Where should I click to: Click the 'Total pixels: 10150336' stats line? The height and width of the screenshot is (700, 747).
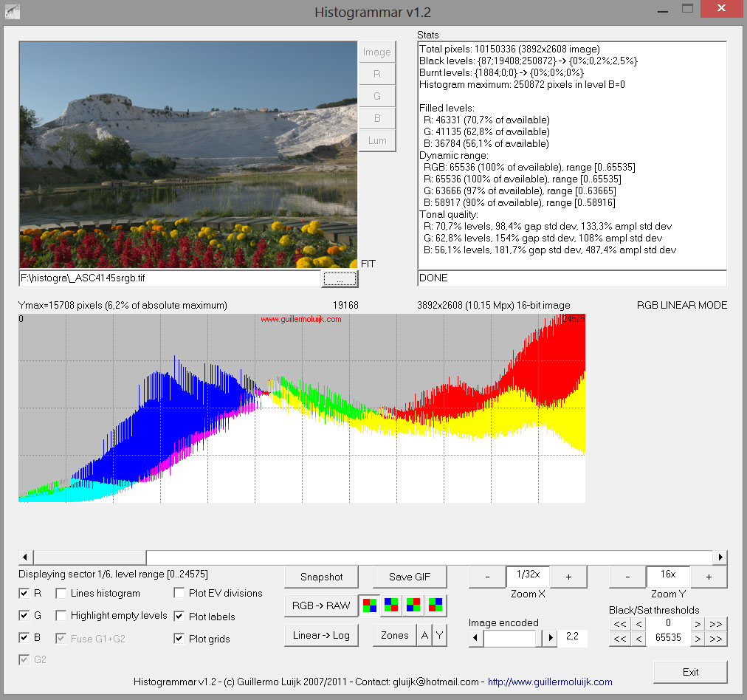pos(509,49)
